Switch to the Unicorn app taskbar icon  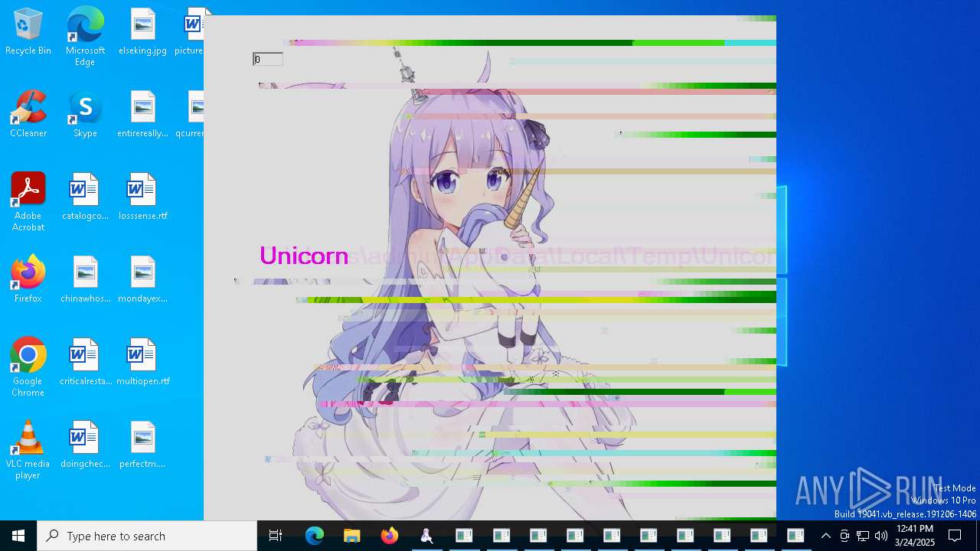[426, 536]
